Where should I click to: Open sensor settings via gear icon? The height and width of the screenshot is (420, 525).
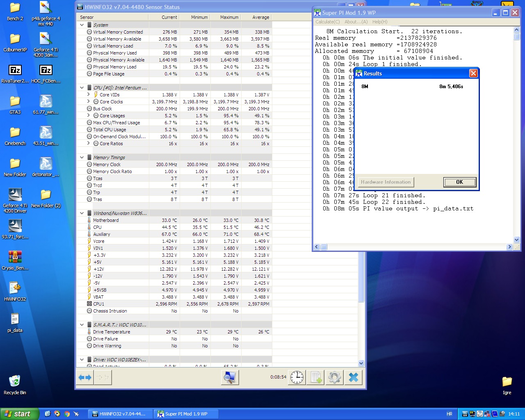(x=335, y=377)
